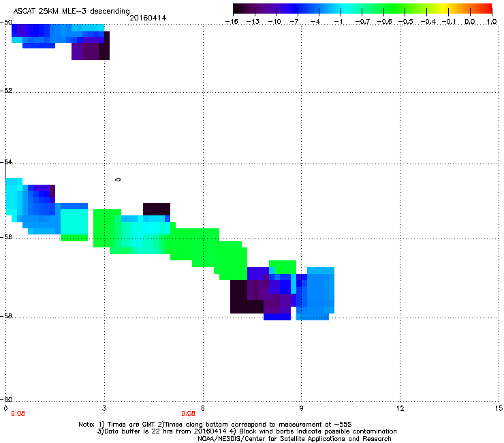The width and height of the screenshot is (504, 443).
Task: Click the "-13" color bar label
Action: (253, 22)
